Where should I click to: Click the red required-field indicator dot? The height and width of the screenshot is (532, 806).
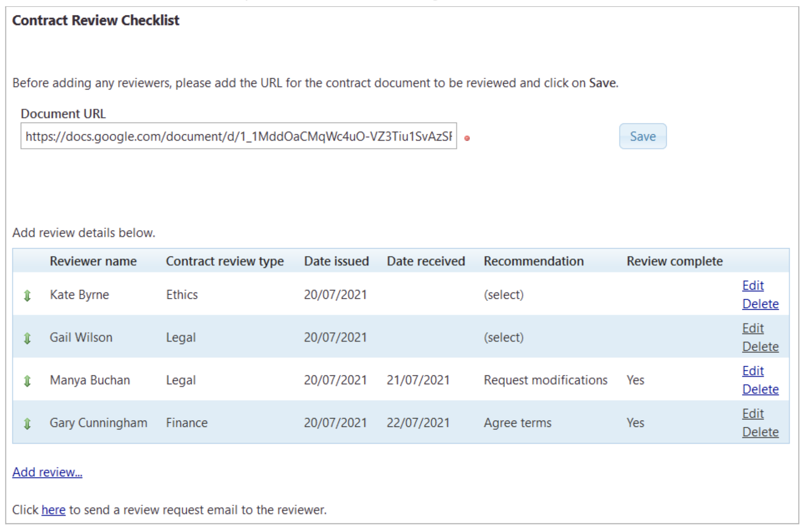coord(467,138)
